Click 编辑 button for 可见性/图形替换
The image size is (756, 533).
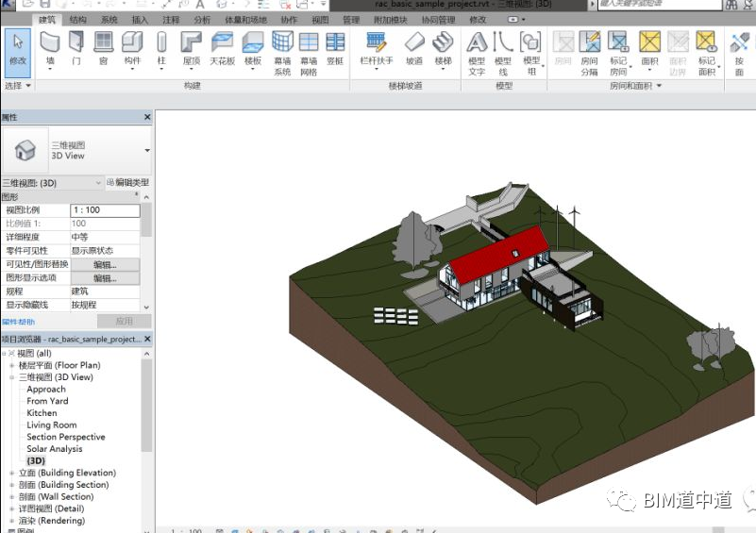(x=105, y=264)
